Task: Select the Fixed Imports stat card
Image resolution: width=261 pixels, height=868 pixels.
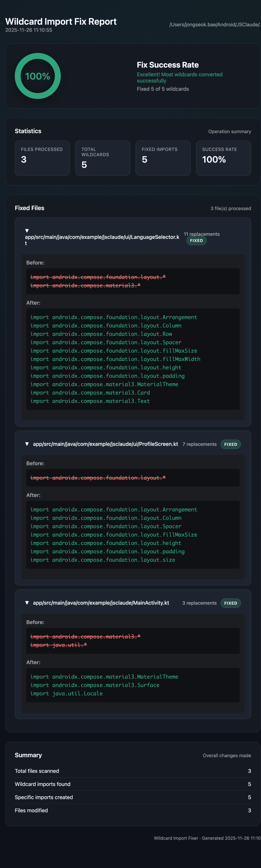Action: 163,158
